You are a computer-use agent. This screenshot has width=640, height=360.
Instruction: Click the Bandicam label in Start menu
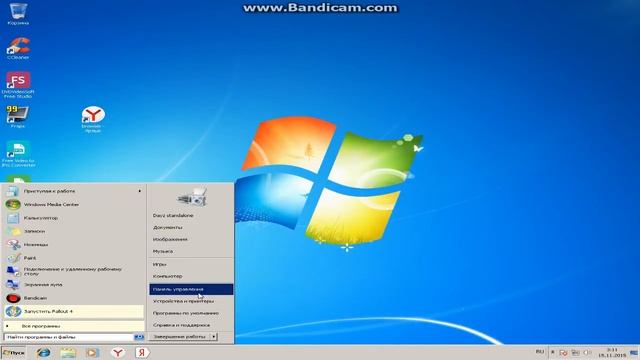click(35, 298)
